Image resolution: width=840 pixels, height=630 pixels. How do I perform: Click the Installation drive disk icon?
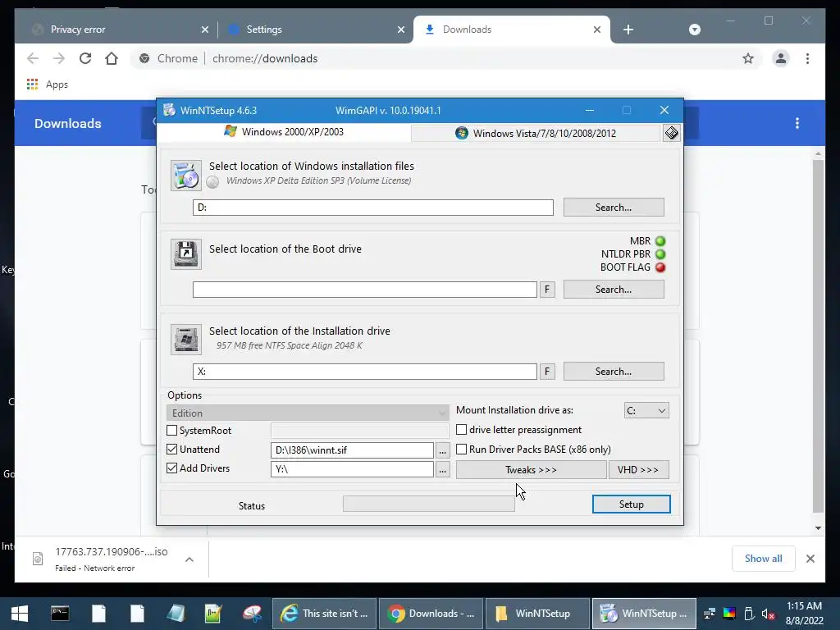(186, 339)
